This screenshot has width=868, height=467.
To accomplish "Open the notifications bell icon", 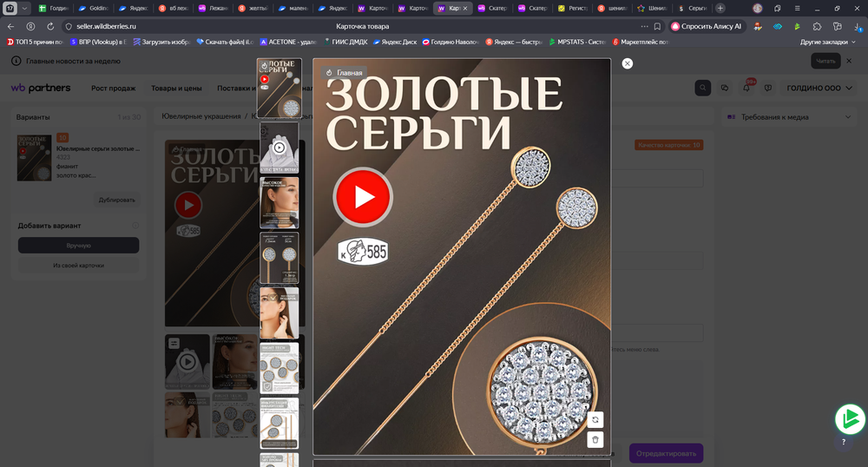I will point(746,88).
